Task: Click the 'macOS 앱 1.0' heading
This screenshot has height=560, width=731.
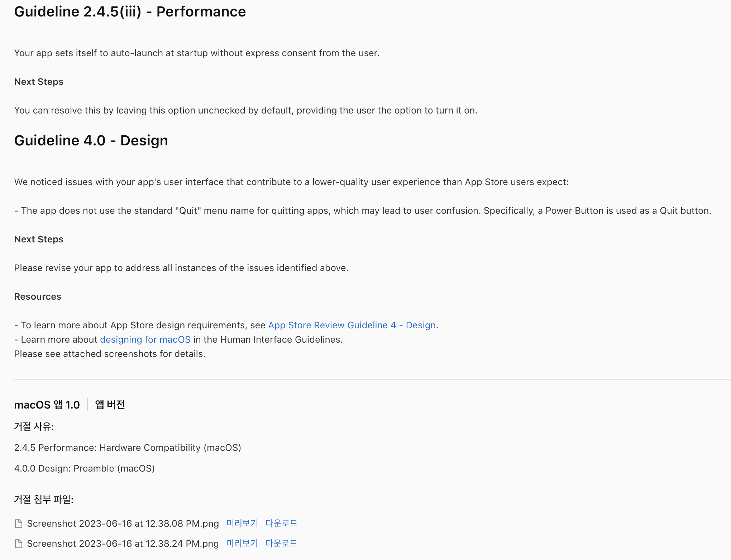Action: click(47, 405)
